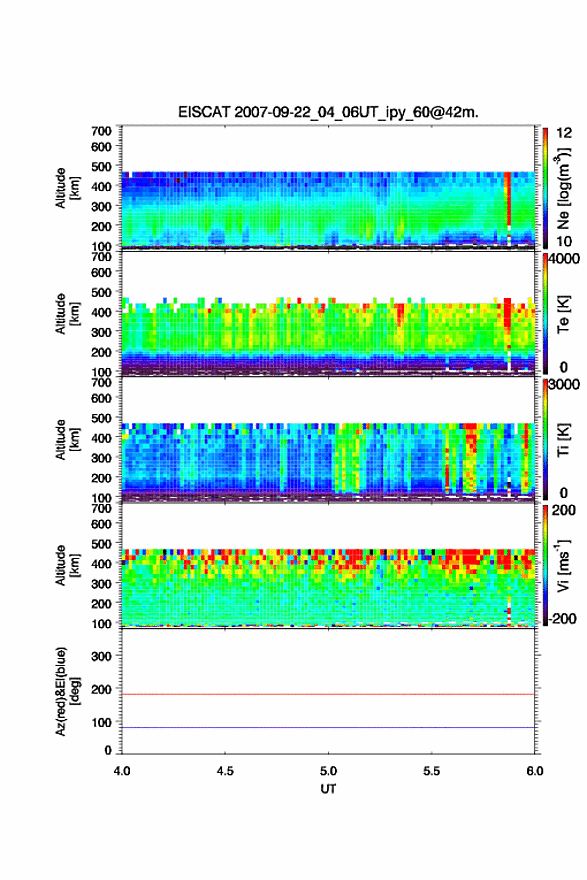Click the 4000 value atop Te colorbar
587x880 pixels.
pyautogui.click(x=565, y=259)
